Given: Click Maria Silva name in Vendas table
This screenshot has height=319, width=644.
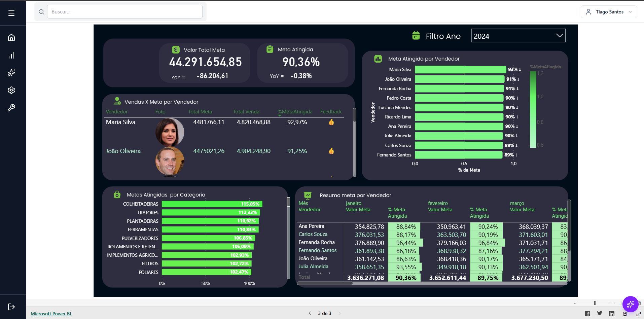Looking at the screenshot, I should click(120, 122).
